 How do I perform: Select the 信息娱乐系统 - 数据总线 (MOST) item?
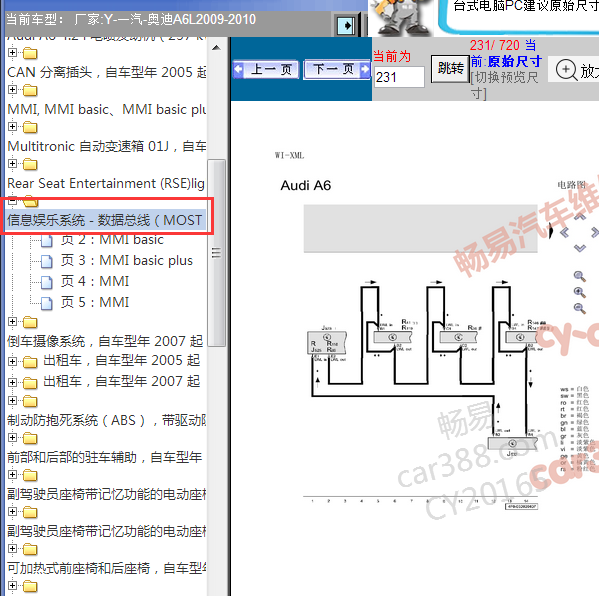[x=106, y=220]
